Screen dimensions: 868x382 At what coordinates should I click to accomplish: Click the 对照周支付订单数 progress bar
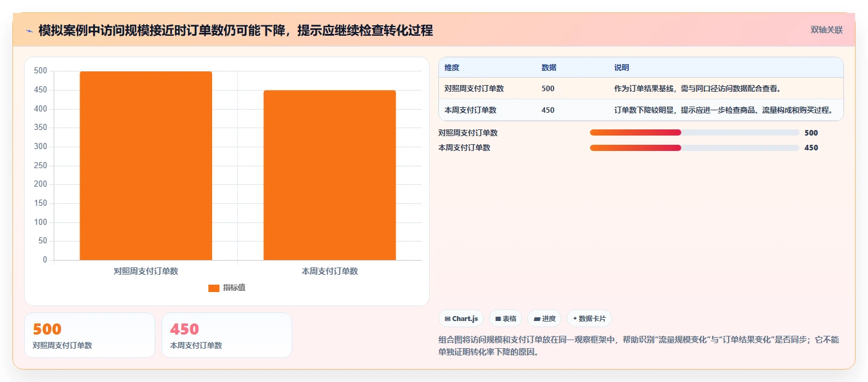[x=694, y=132]
